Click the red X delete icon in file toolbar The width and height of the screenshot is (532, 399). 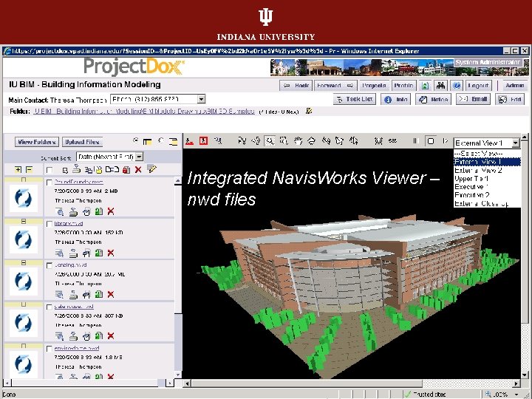(137, 169)
